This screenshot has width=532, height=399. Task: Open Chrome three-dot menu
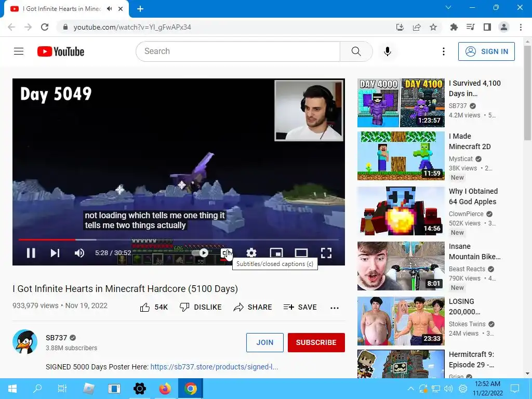pos(521,27)
